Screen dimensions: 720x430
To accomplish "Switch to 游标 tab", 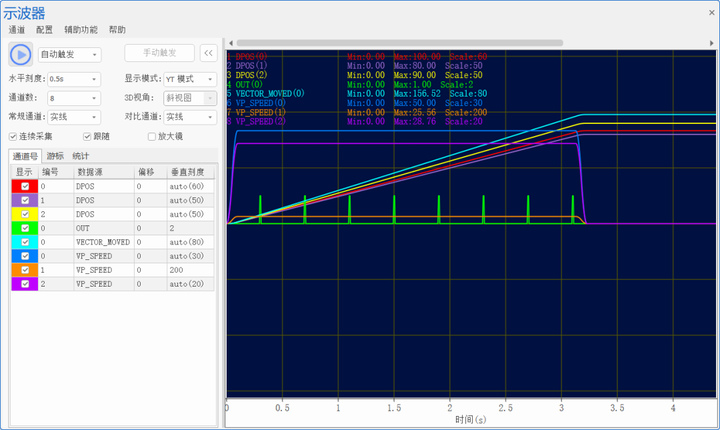I will click(55, 156).
